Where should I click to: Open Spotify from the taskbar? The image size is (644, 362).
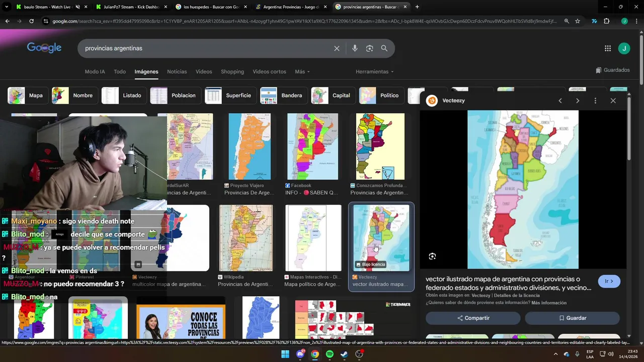330,354
